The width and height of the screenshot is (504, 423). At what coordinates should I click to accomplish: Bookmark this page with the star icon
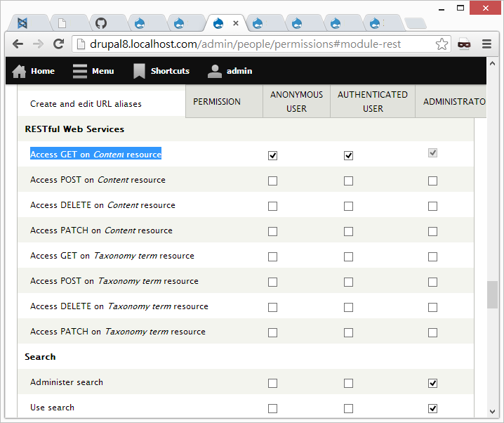(x=442, y=44)
